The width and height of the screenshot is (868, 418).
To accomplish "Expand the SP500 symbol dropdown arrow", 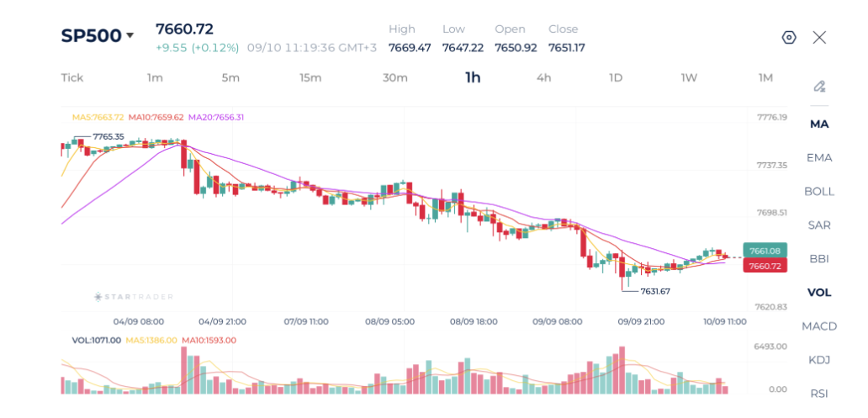I will pyautogui.click(x=130, y=36).
